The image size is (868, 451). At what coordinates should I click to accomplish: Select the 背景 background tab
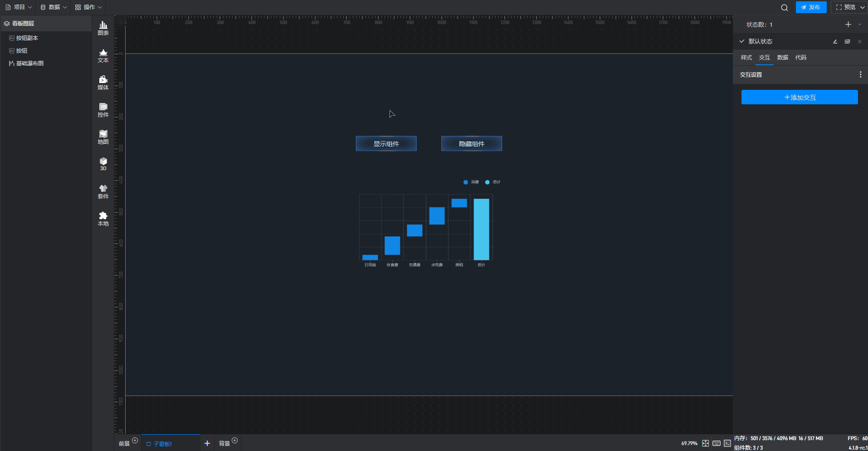(224, 444)
